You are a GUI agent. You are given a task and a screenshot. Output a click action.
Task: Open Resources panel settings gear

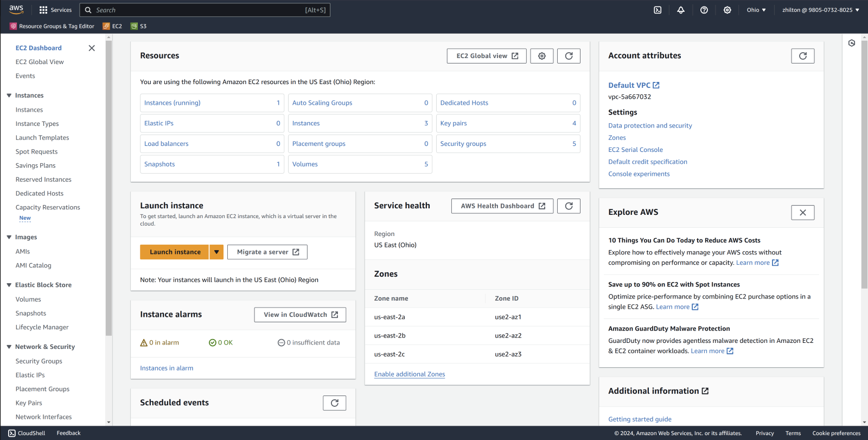pos(542,56)
